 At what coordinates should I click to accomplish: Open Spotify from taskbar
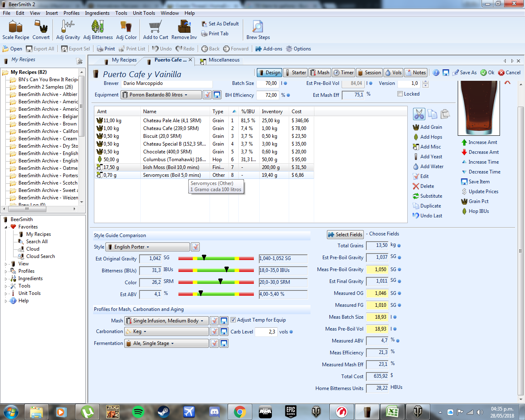[x=138, y=411]
